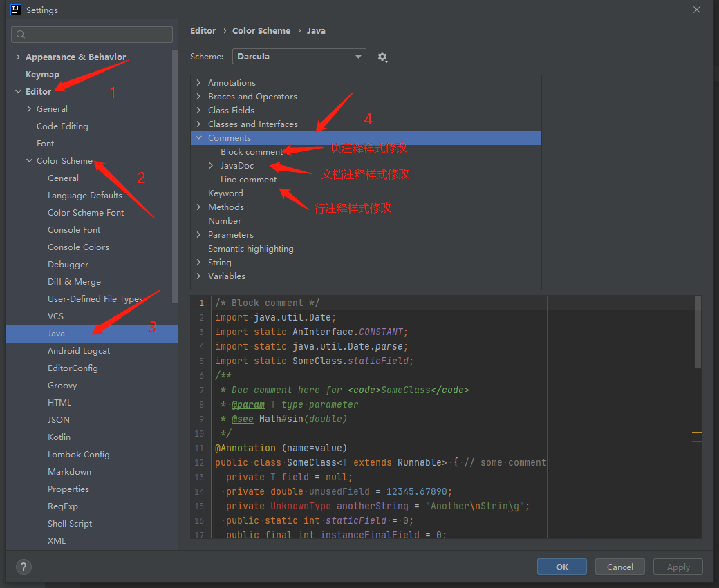
Task: Click the search magnifier icon in settings
Action: pos(21,35)
